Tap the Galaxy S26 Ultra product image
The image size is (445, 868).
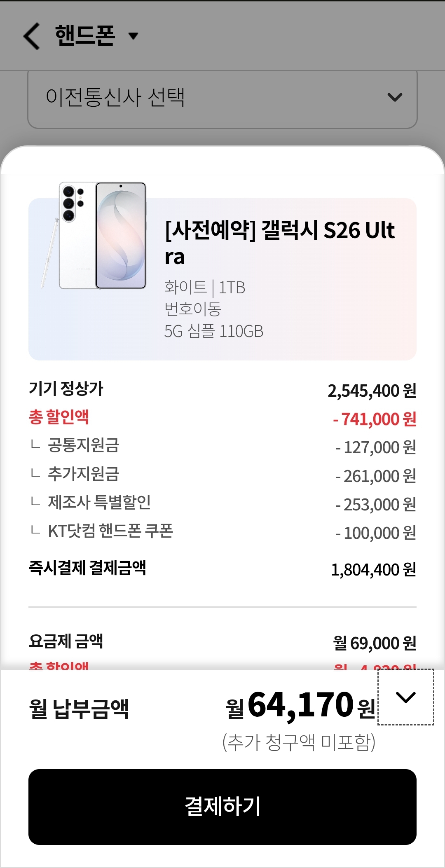click(95, 236)
